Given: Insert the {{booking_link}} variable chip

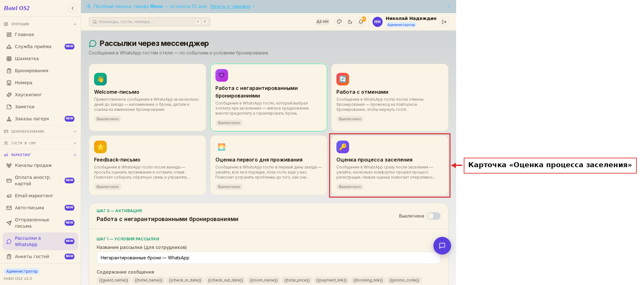Looking at the screenshot, I should 368,280.
